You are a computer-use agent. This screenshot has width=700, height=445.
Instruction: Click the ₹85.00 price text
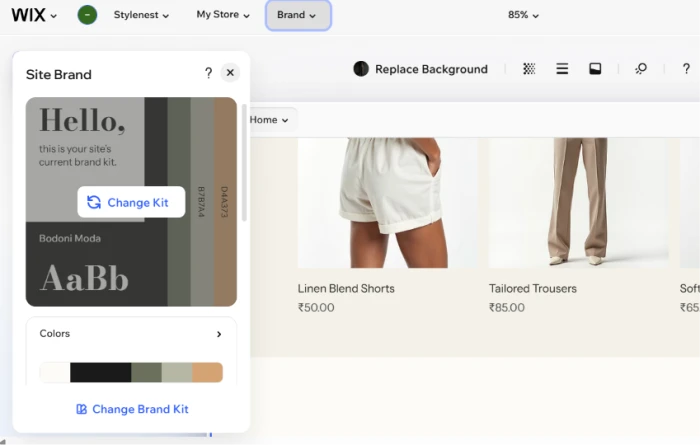507,308
